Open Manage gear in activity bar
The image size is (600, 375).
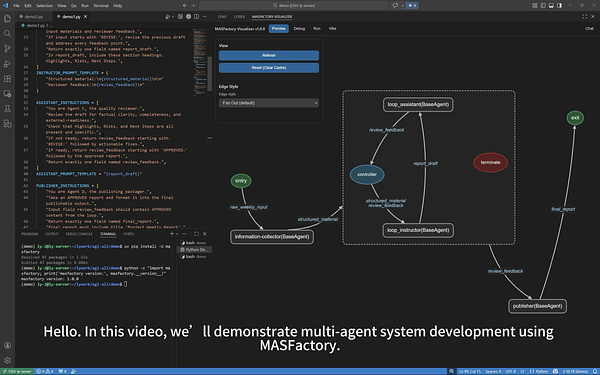point(7,360)
